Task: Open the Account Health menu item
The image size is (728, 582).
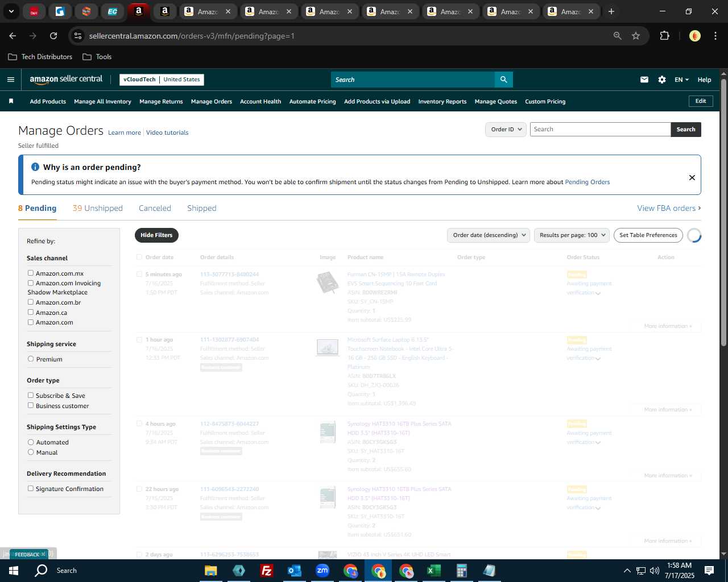Action: 260,102
